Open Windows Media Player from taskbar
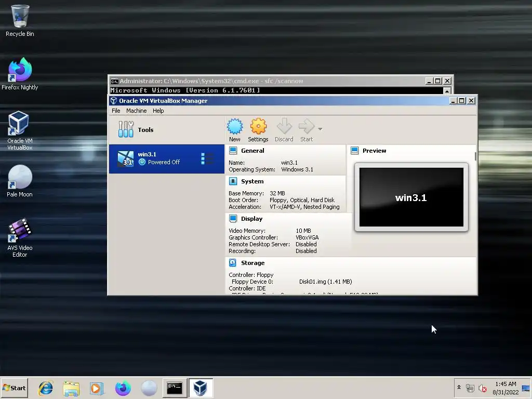 click(96, 388)
